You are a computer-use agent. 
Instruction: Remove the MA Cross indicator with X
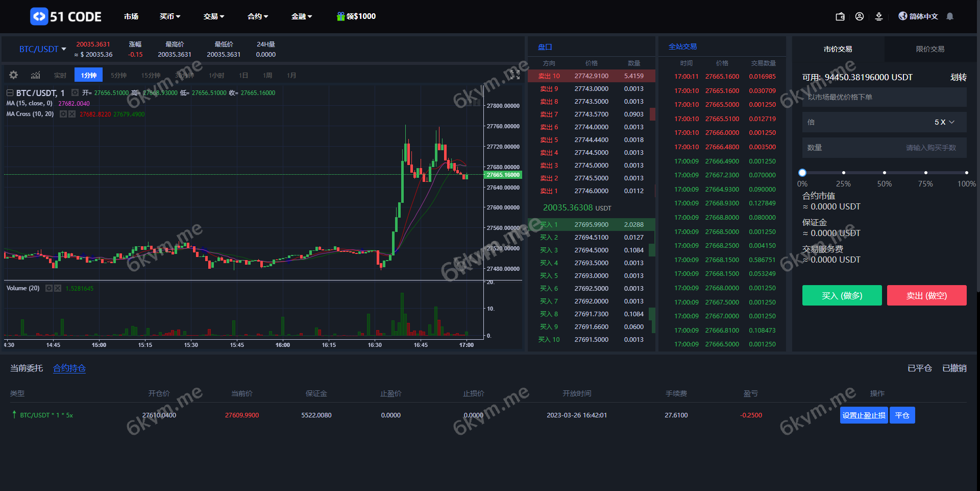tap(71, 114)
